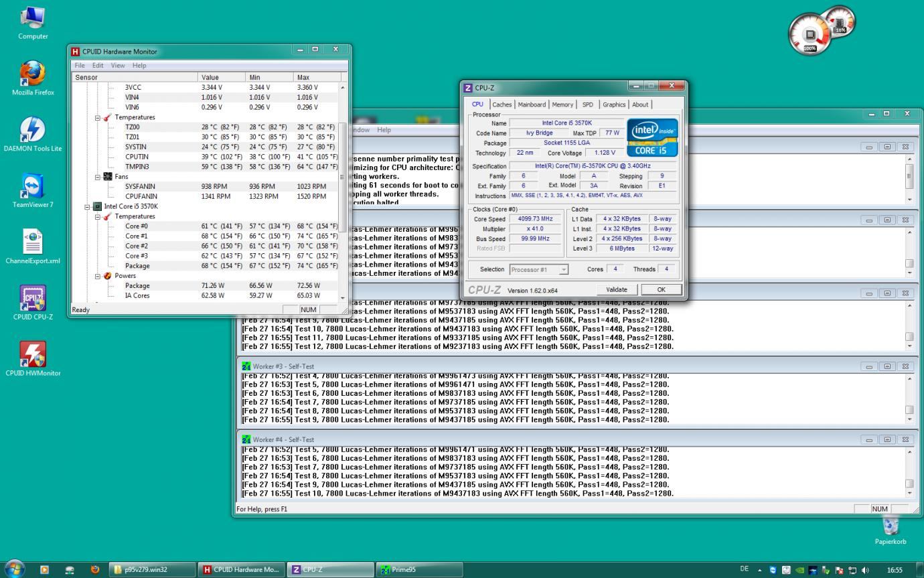
Task: Click the Core Speed 4099.73 MHz field
Action: [535, 219]
